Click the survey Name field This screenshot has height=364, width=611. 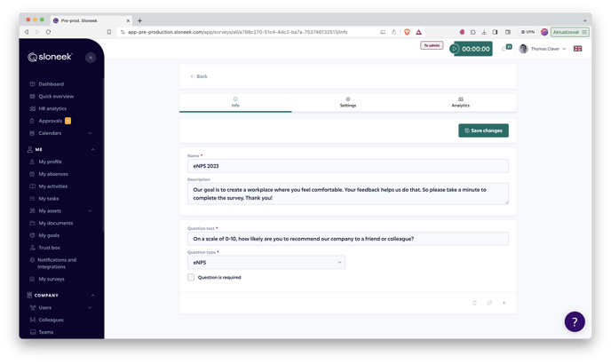click(x=347, y=166)
